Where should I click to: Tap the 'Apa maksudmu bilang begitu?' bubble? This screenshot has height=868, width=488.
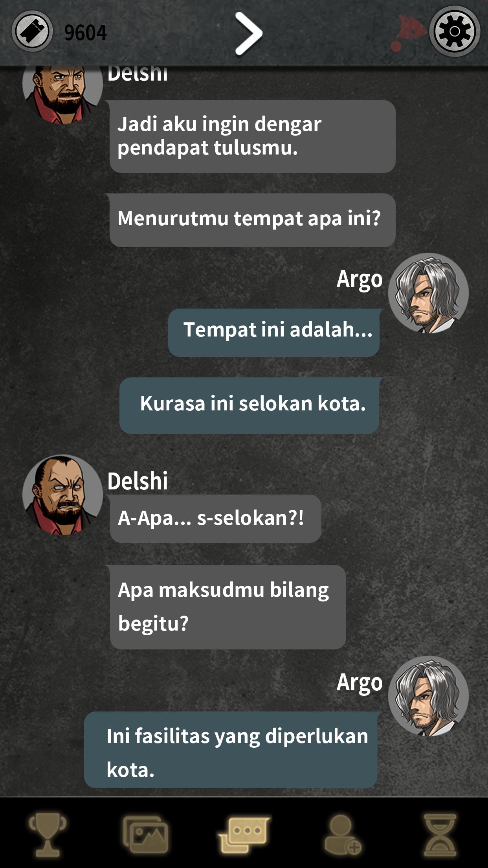pyautogui.click(x=227, y=607)
